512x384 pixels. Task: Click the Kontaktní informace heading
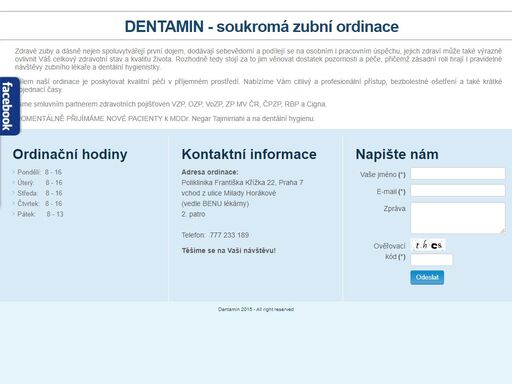click(249, 154)
